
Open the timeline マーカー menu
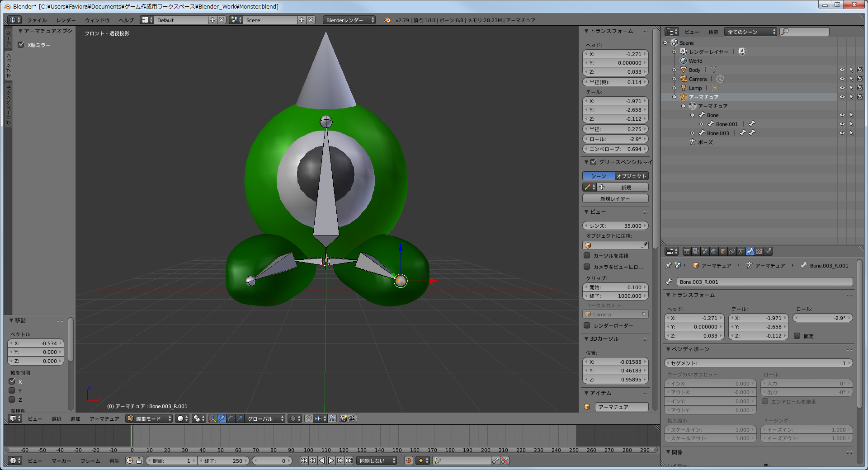61,461
